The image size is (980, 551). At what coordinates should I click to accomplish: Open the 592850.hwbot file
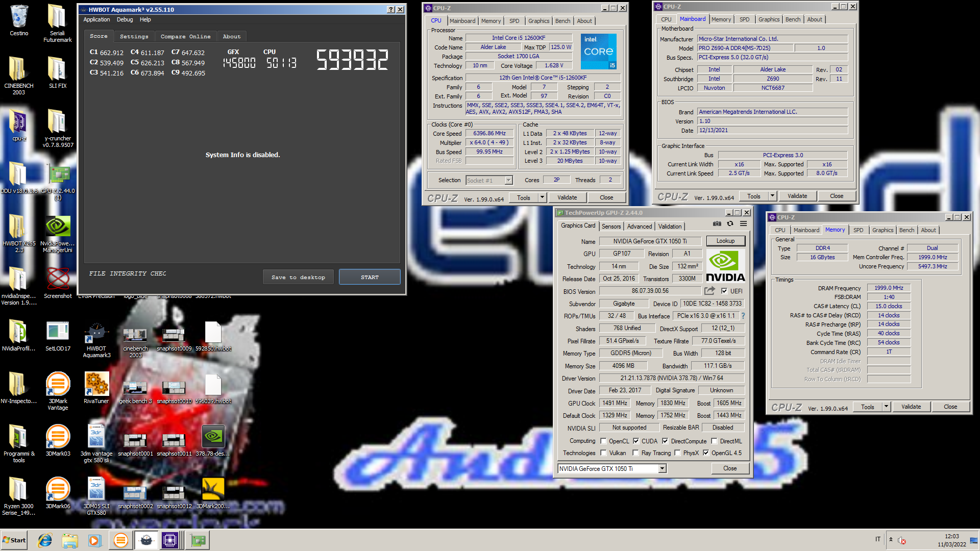coord(213,336)
